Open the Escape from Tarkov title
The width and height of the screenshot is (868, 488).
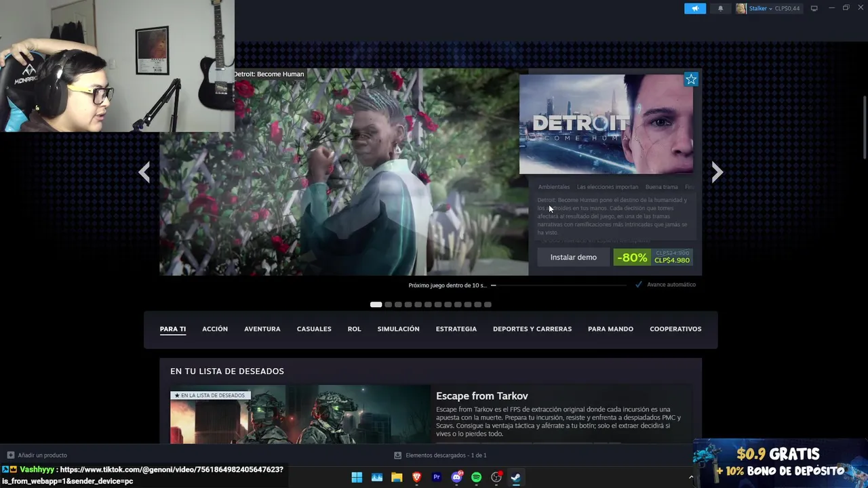[482, 396]
